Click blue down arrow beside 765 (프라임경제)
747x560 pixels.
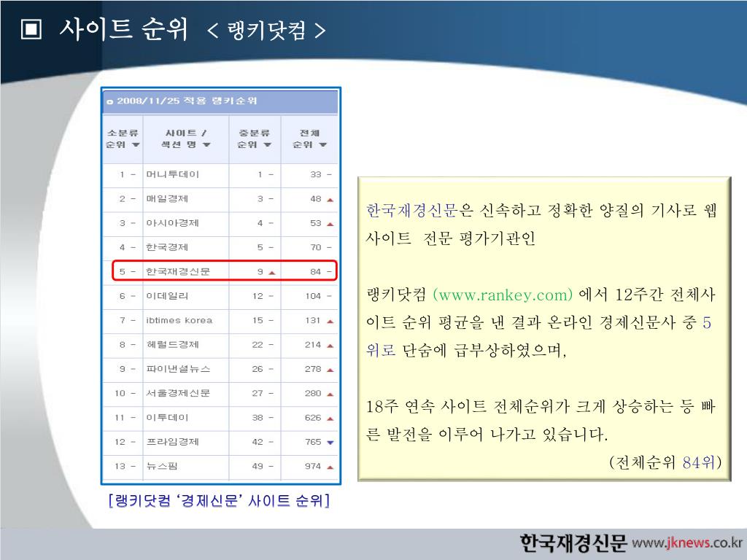pyautogui.click(x=330, y=443)
